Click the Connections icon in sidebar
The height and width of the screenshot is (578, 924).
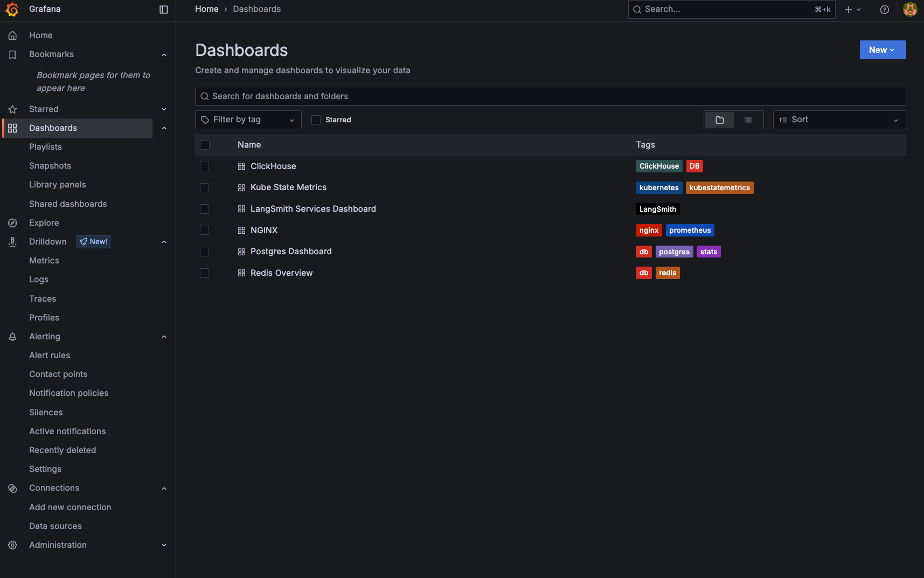[x=12, y=488]
